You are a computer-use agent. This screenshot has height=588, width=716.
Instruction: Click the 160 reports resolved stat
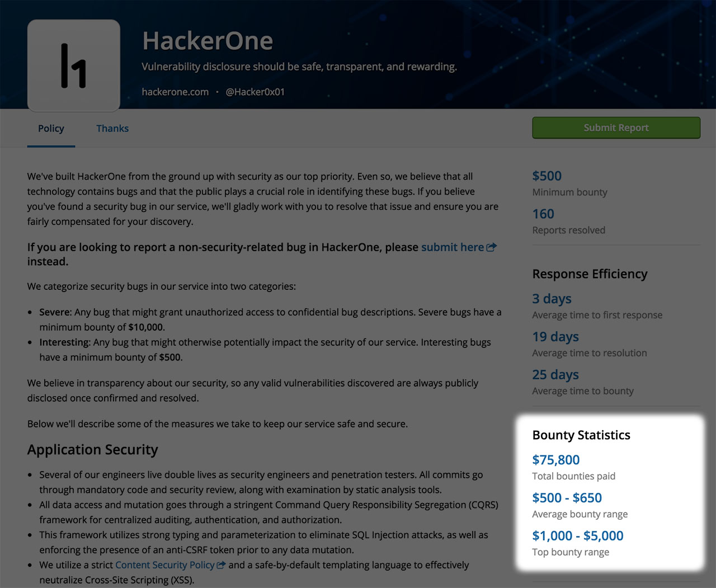click(543, 214)
